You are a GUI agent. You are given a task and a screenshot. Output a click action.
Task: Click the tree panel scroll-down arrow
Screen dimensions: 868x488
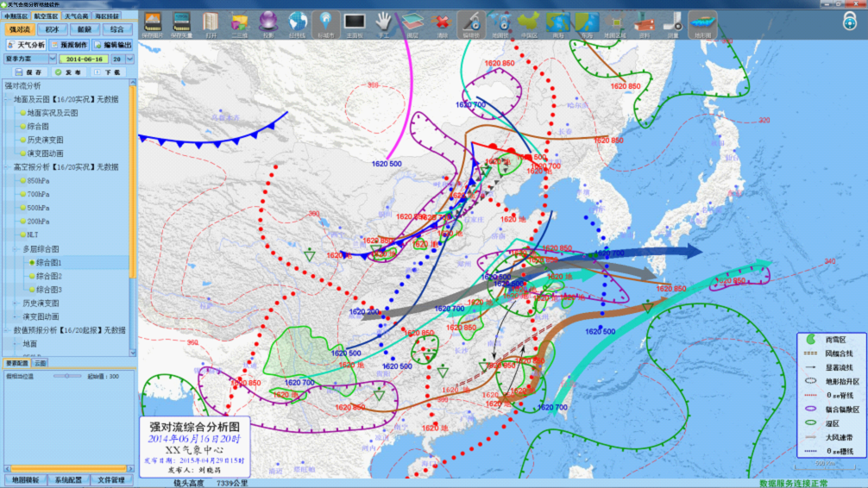point(133,353)
